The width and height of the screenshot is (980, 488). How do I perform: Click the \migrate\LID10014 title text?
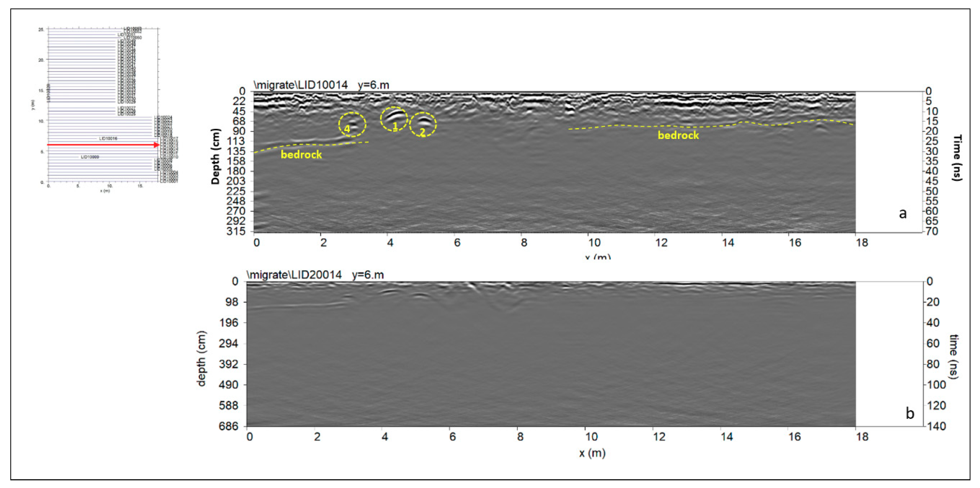301,85
